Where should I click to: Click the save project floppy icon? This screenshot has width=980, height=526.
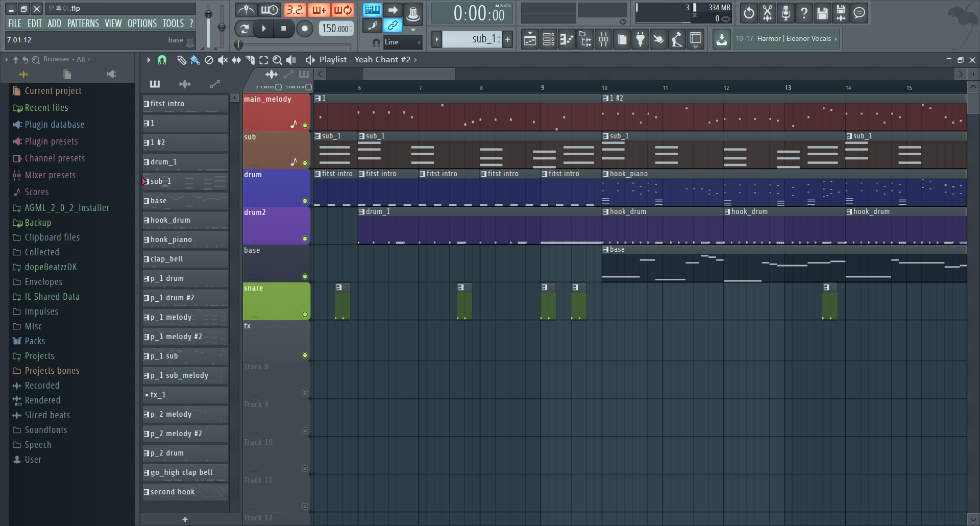(822, 13)
